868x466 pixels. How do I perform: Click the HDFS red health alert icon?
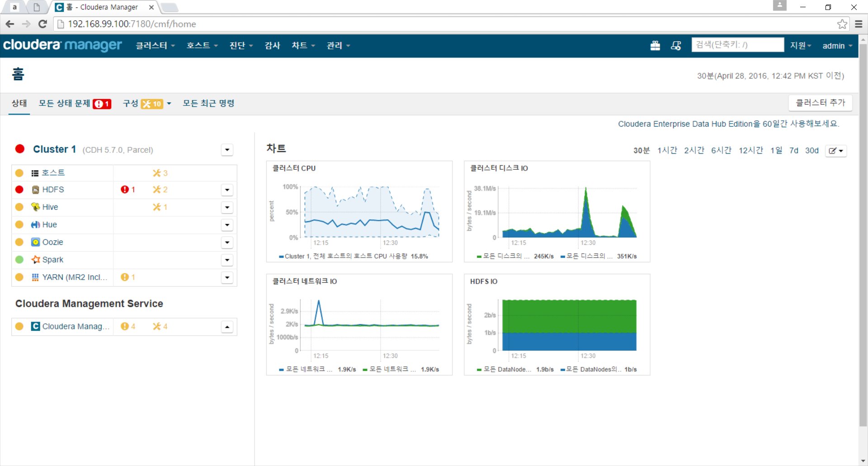[x=125, y=190]
